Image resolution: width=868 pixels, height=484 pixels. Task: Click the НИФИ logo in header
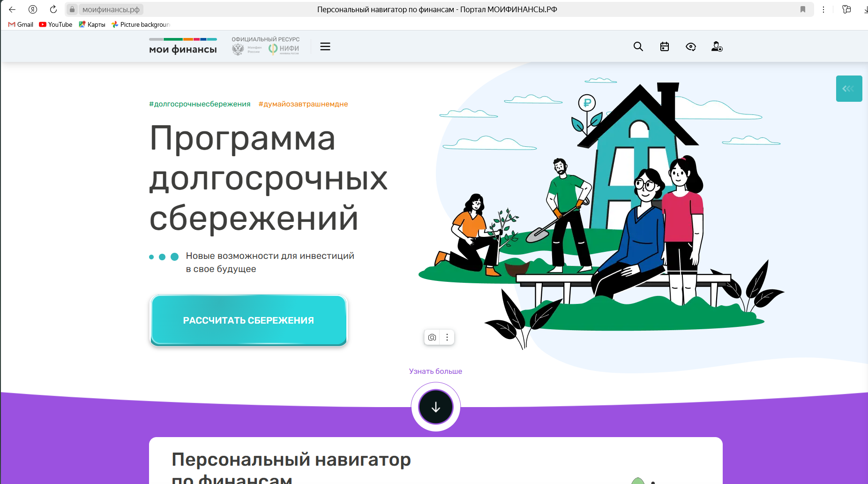[284, 49]
